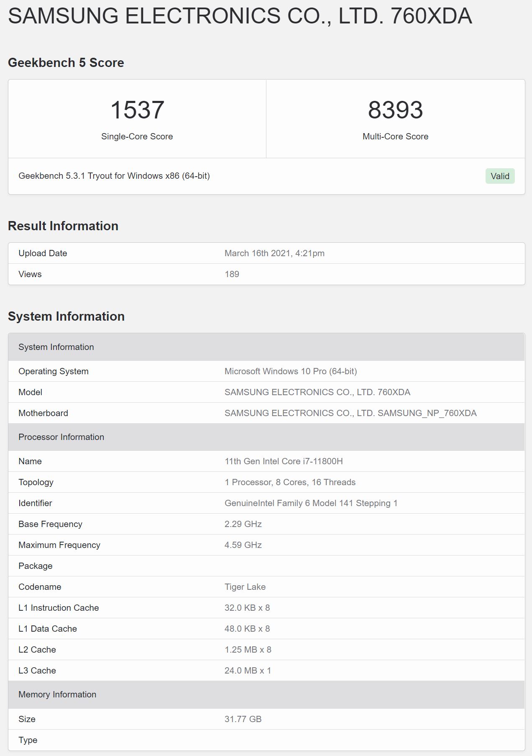
Task: Click the Codename row label
Action: [40, 587]
